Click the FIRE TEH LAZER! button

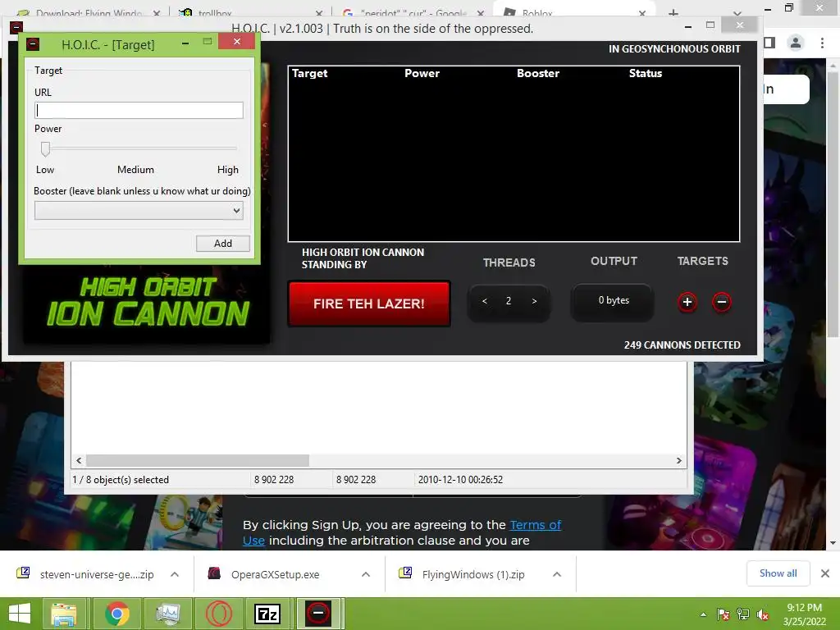[368, 304]
